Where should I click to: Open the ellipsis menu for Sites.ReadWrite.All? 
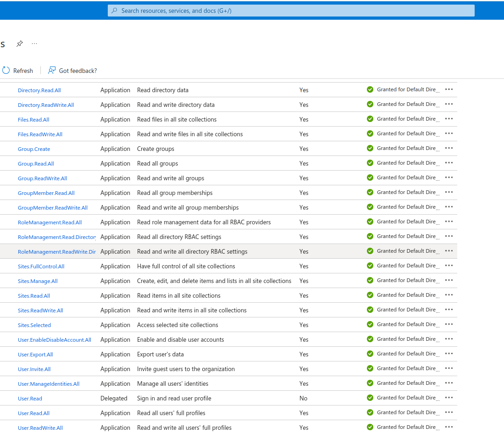point(449,310)
